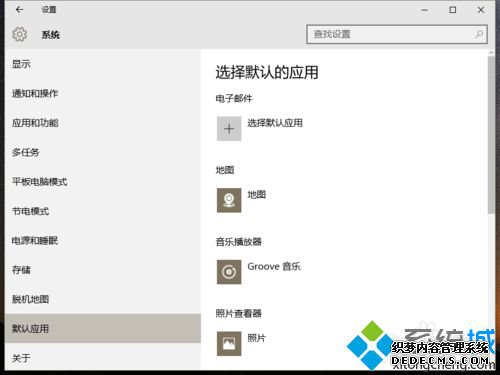The height and width of the screenshot is (375, 500).
Task: Click the 照片 default app name
Action: click(x=257, y=338)
